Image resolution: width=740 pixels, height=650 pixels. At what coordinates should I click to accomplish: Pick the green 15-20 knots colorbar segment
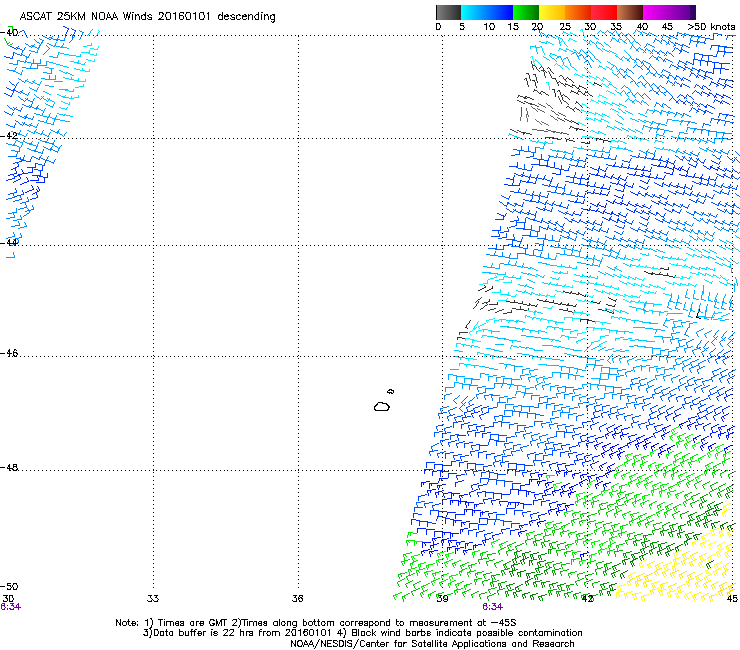(526, 12)
